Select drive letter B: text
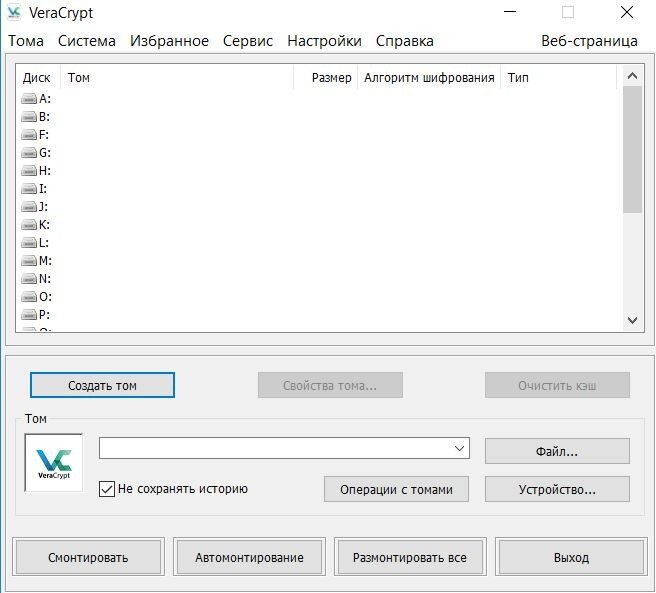The height and width of the screenshot is (593, 656). pyautogui.click(x=44, y=117)
